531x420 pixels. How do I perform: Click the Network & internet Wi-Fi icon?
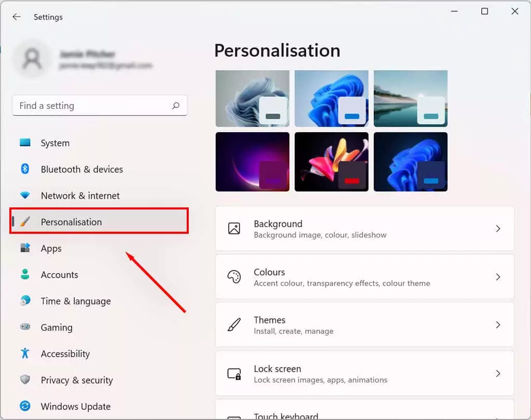(25, 195)
